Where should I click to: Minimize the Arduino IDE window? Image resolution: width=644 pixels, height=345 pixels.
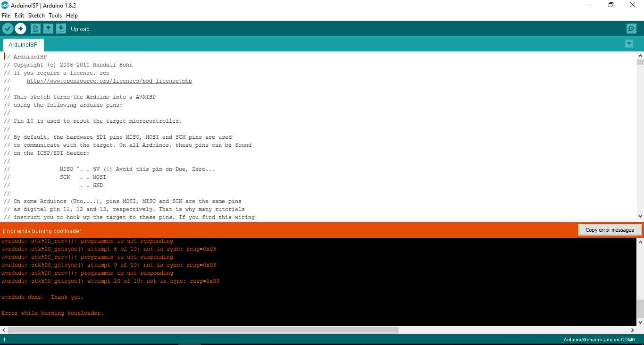[x=590, y=5]
